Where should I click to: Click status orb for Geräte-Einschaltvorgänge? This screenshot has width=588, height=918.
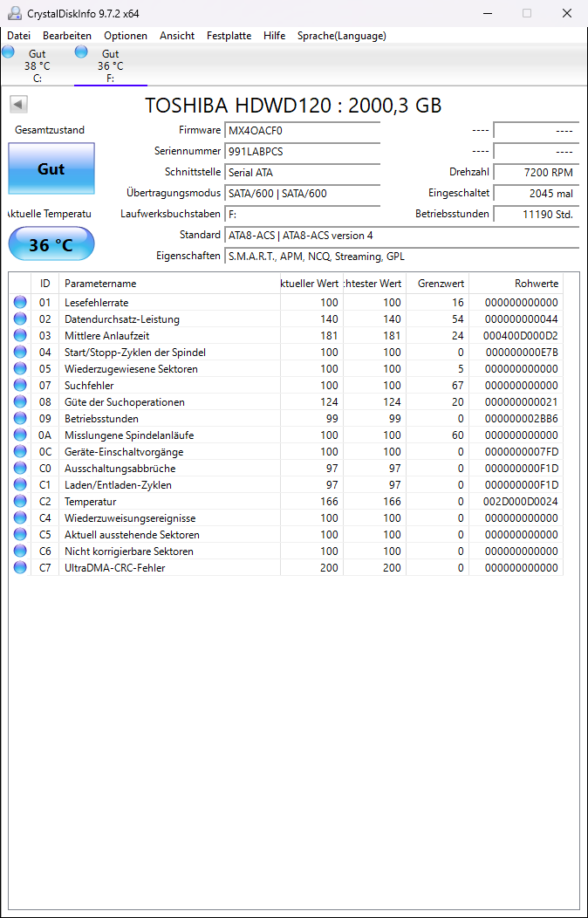pyautogui.click(x=20, y=451)
